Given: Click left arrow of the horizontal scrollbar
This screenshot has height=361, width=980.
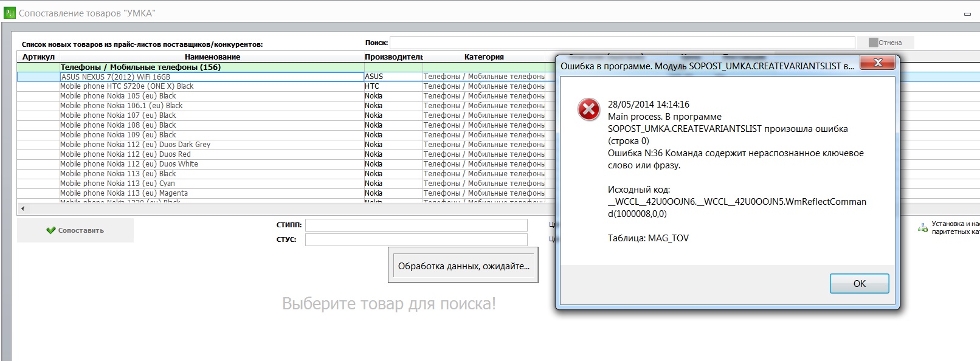Looking at the screenshot, I should click(x=22, y=208).
